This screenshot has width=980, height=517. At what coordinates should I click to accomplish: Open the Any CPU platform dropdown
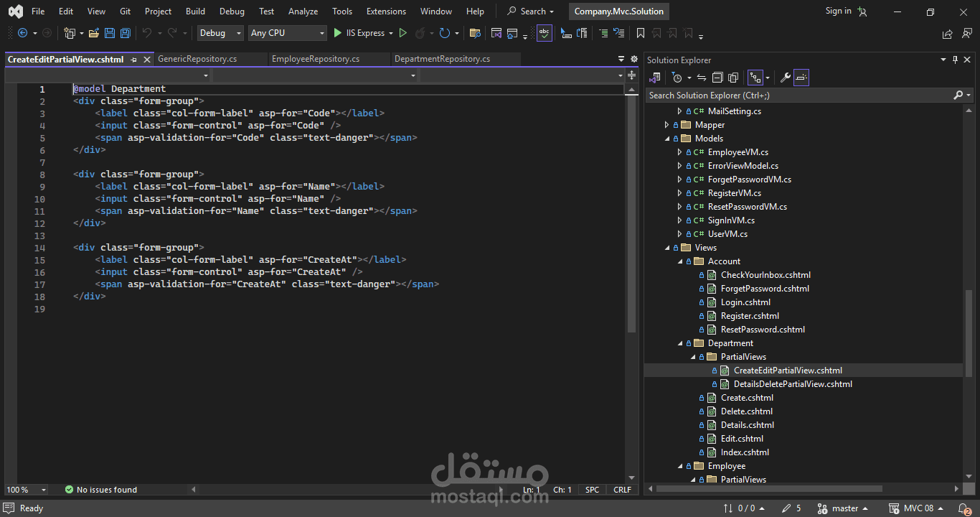pyautogui.click(x=287, y=33)
